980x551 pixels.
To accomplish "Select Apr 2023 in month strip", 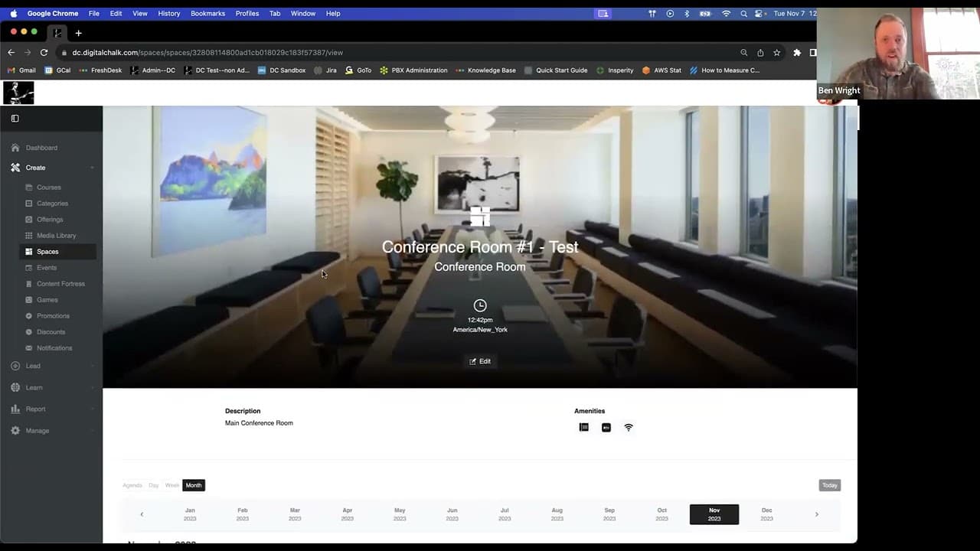I will tap(348, 514).
